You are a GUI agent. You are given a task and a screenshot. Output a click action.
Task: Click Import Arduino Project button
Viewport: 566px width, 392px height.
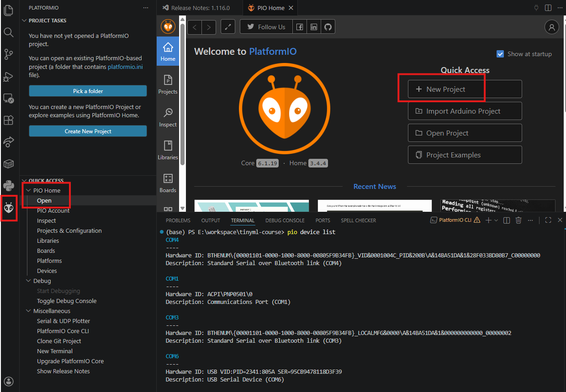click(x=465, y=111)
